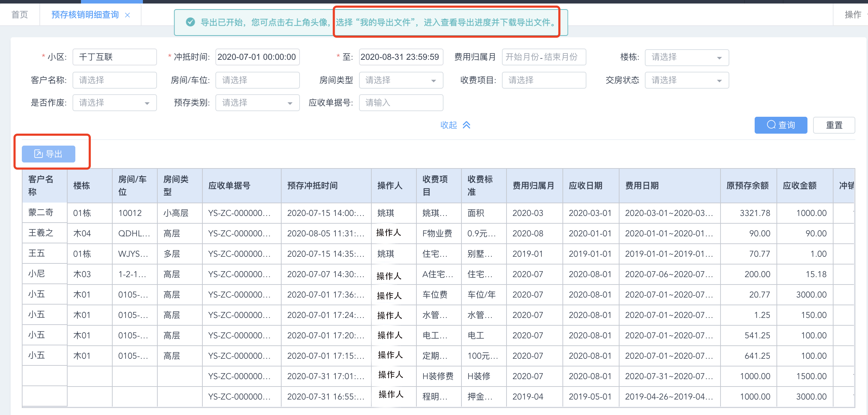The height and width of the screenshot is (415, 868).
Task: Click receivable amount cell 15.18
Action: pyautogui.click(x=805, y=274)
